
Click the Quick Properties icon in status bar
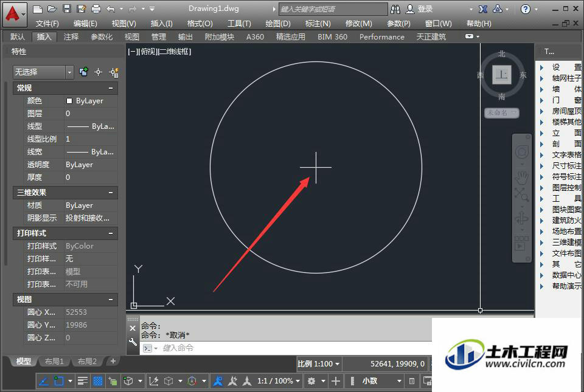pyautogui.click(x=411, y=381)
